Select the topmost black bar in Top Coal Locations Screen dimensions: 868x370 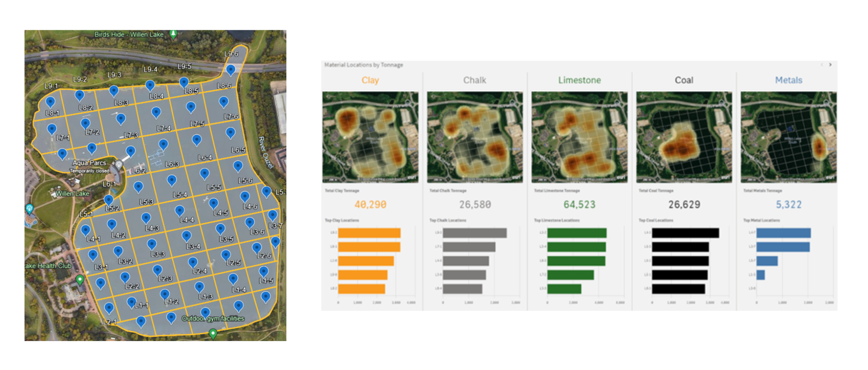[685, 233]
